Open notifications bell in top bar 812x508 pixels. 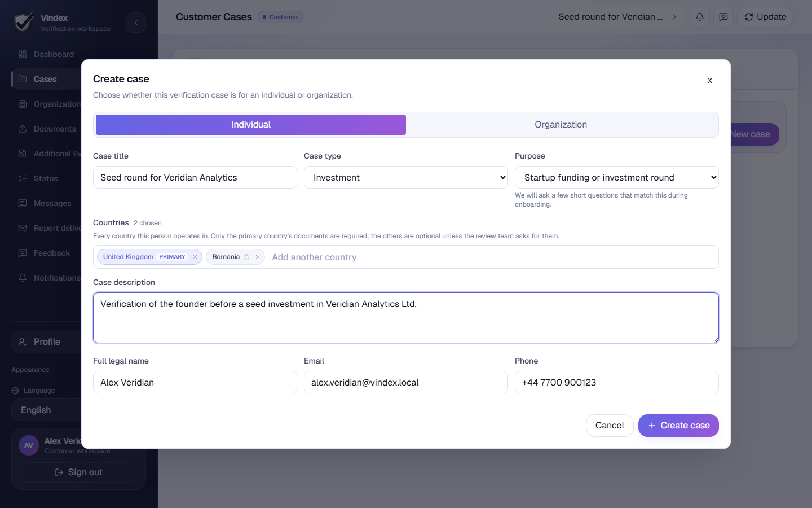[700, 17]
